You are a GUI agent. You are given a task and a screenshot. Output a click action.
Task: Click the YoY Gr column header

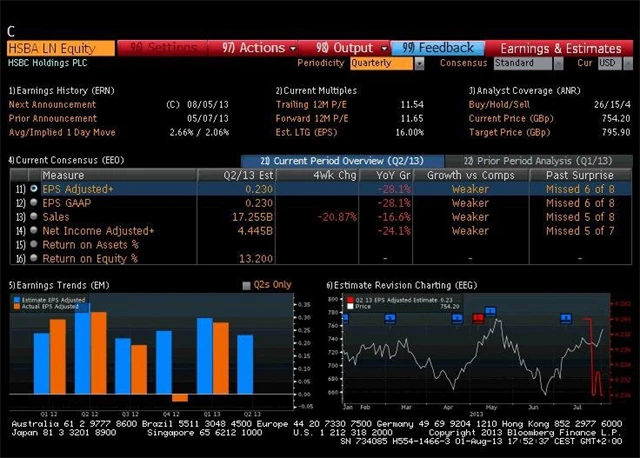point(386,175)
